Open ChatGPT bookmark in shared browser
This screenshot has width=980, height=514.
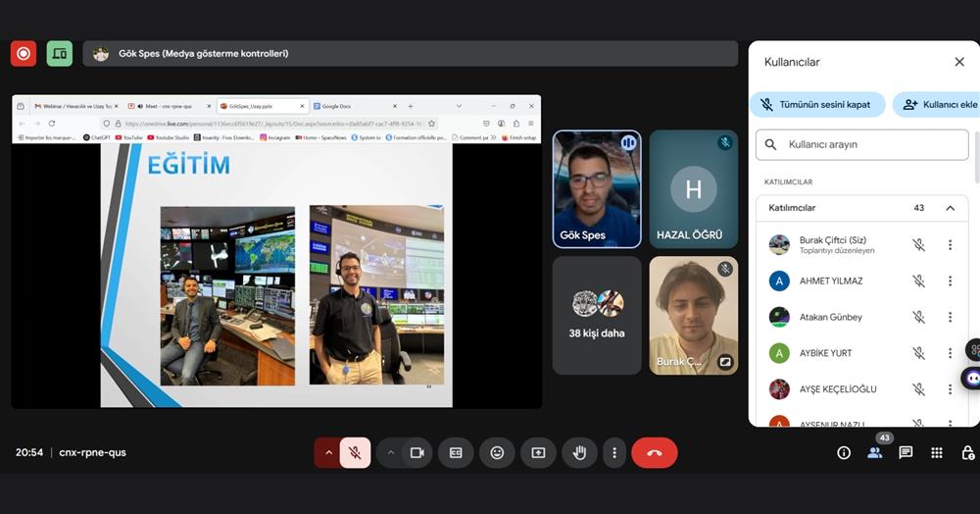click(x=96, y=137)
